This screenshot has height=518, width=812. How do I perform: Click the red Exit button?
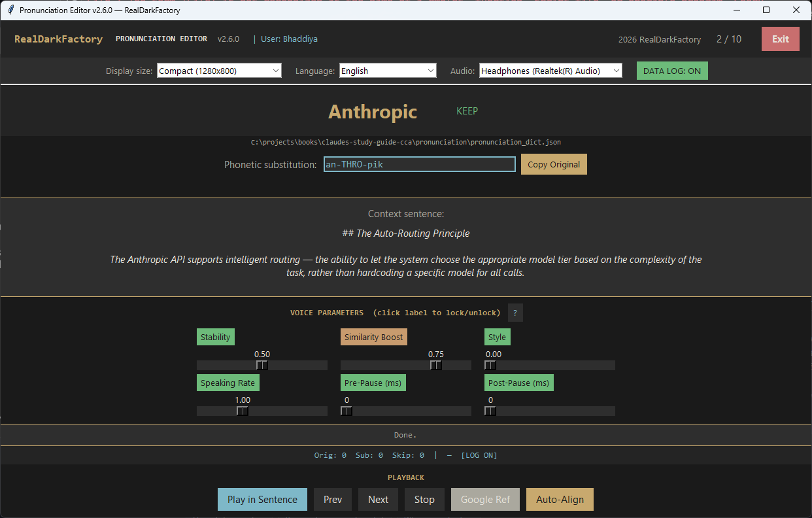(781, 39)
